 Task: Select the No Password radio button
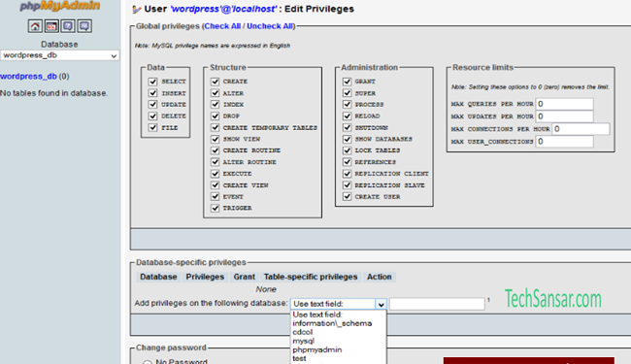click(148, 362)
